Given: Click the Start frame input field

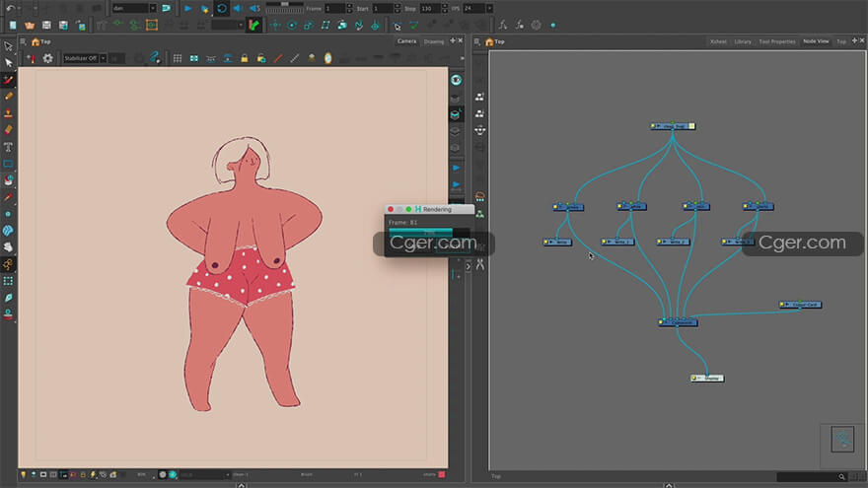Looking at the screenshot, I should [x=383, y=8].
